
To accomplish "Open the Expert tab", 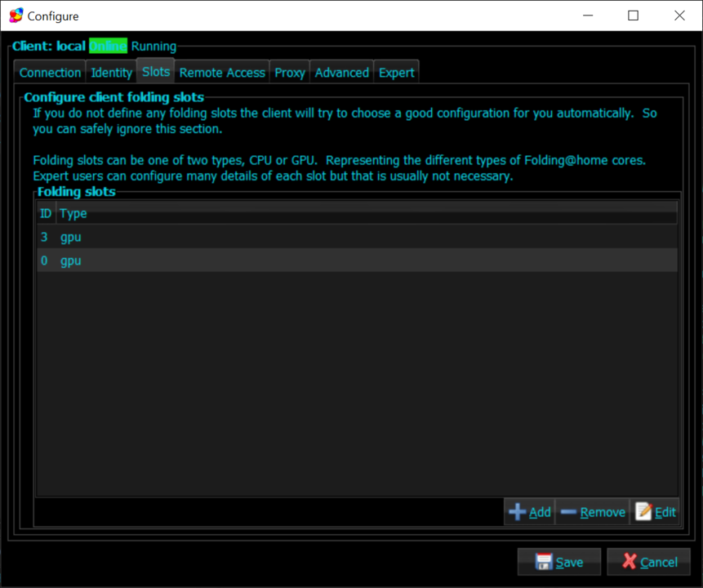I will click(x=397, y=73).
